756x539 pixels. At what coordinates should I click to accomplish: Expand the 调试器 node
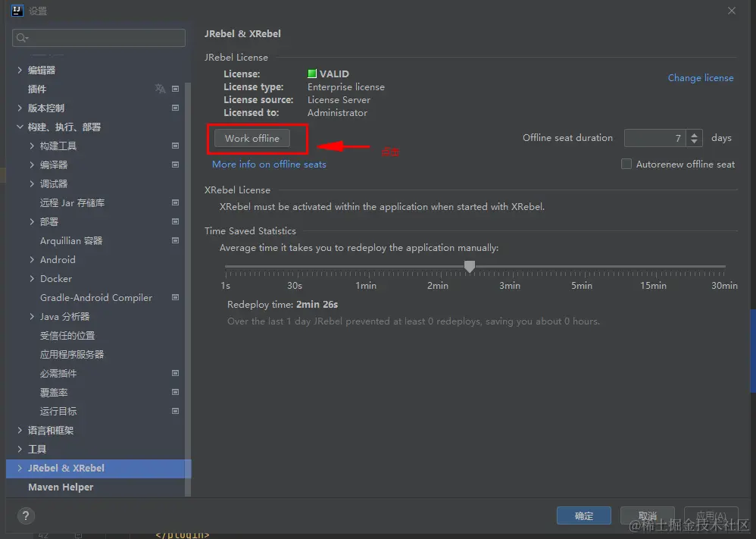point(32,184)
